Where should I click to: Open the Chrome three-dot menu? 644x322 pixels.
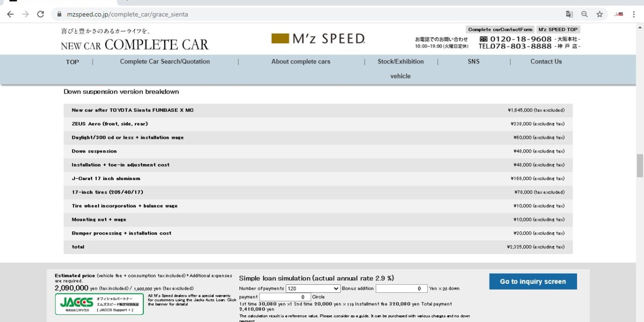point(634,14)
